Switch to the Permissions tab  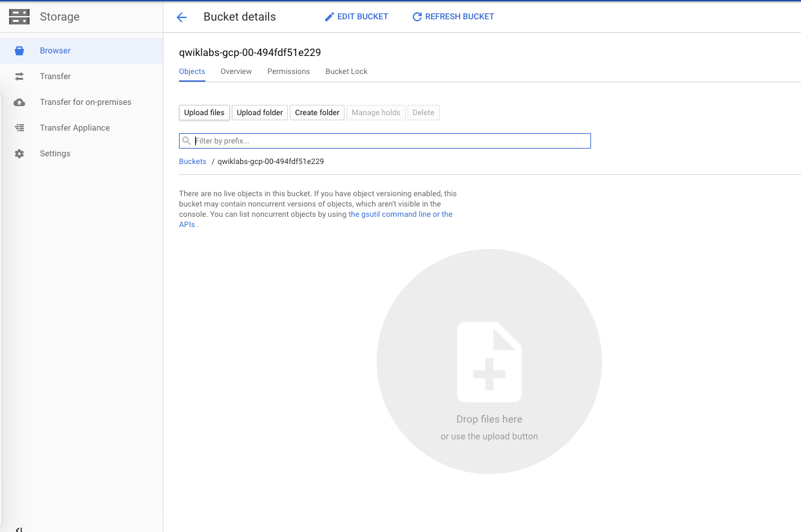point(288,71)
